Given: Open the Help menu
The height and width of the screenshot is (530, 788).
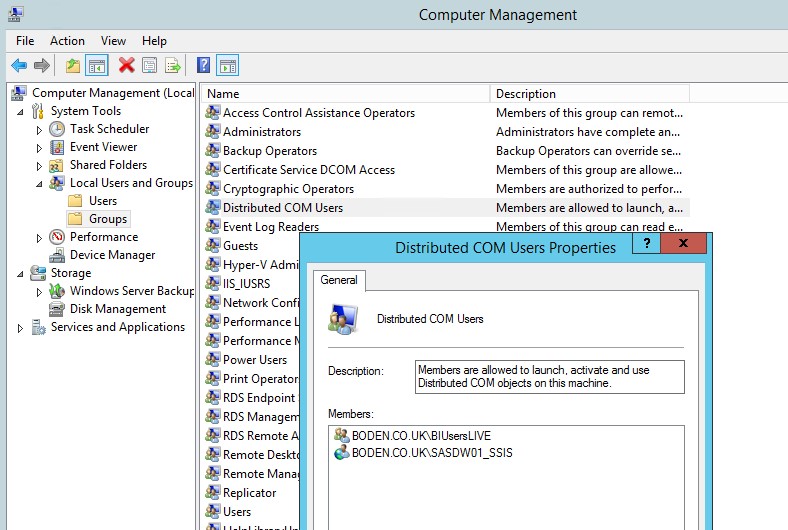Looking at the screenshot, I should coord(154,41).
